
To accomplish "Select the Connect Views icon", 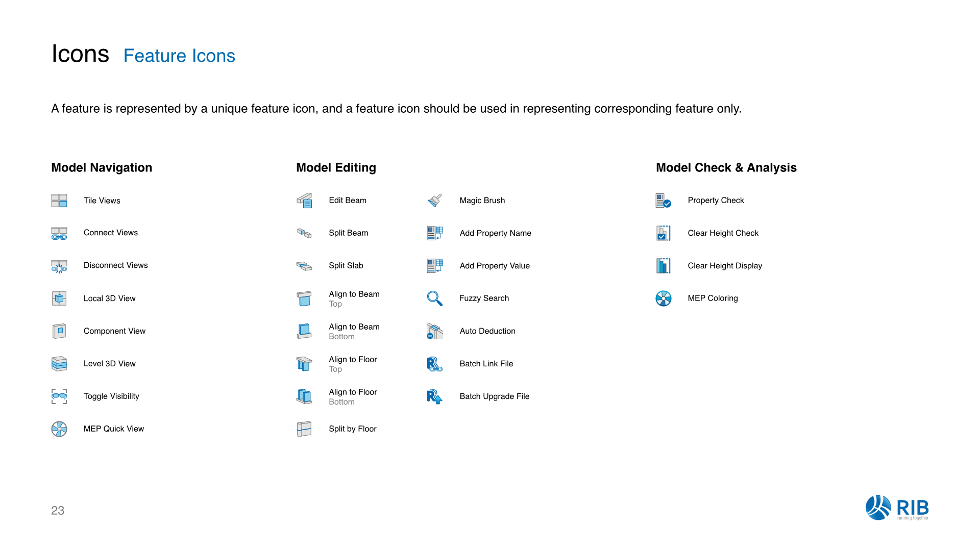I will pos(59,233).
